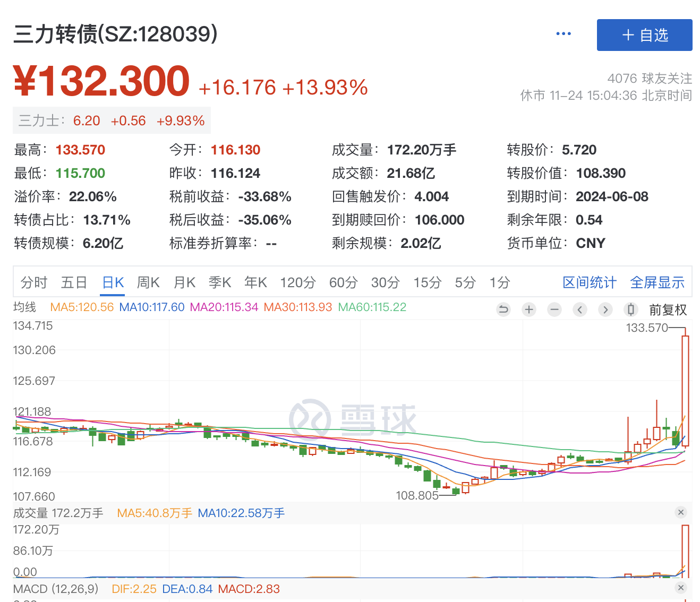Click the undo/reset chart view icon
The height and width of the screenshot is (602, 700).
point(503,309)
